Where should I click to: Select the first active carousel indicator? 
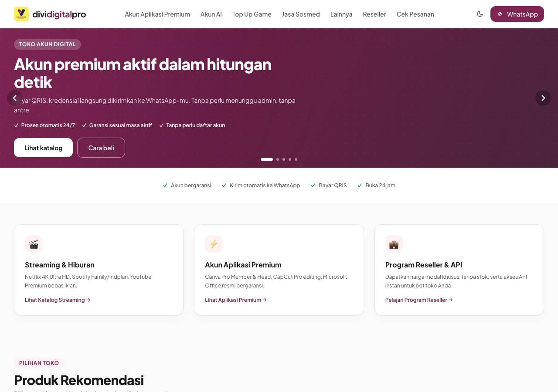[x=267, y=159]
